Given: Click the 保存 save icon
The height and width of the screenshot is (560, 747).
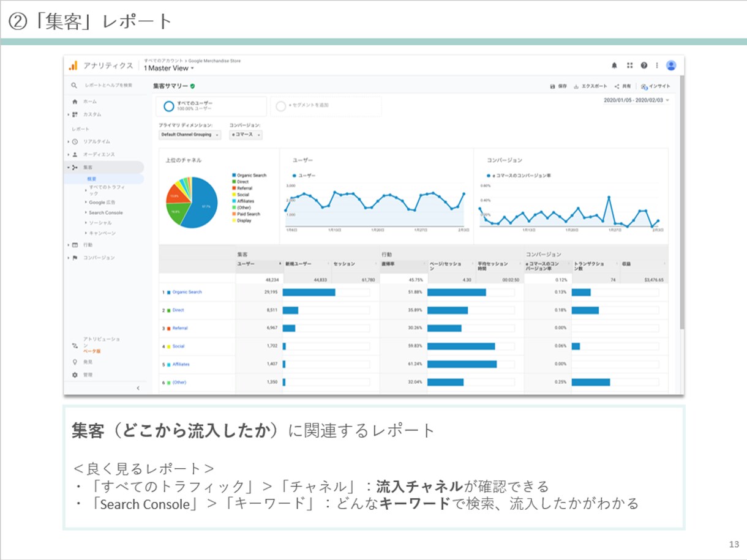Looking at the screenshot, I should pos(552,86).
